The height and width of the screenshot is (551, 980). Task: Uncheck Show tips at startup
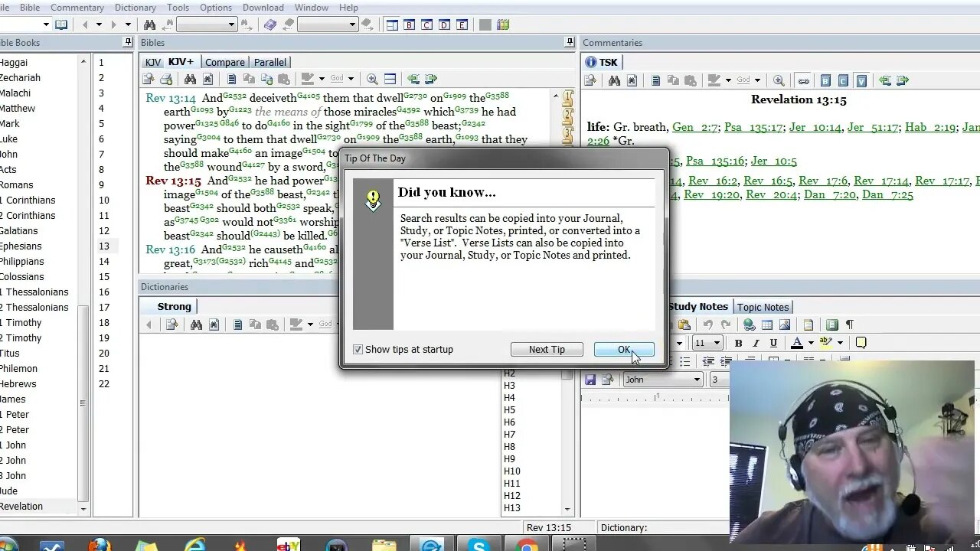tap(358, 350)
